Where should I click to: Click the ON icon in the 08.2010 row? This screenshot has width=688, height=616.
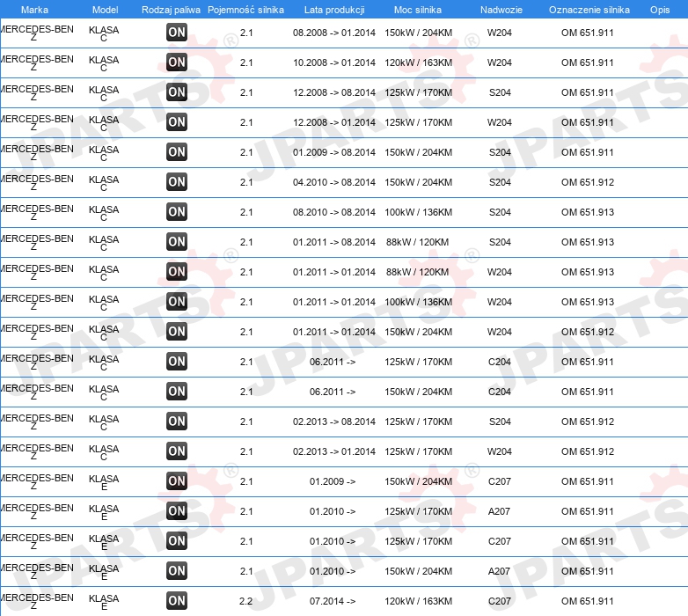(177, 212)
